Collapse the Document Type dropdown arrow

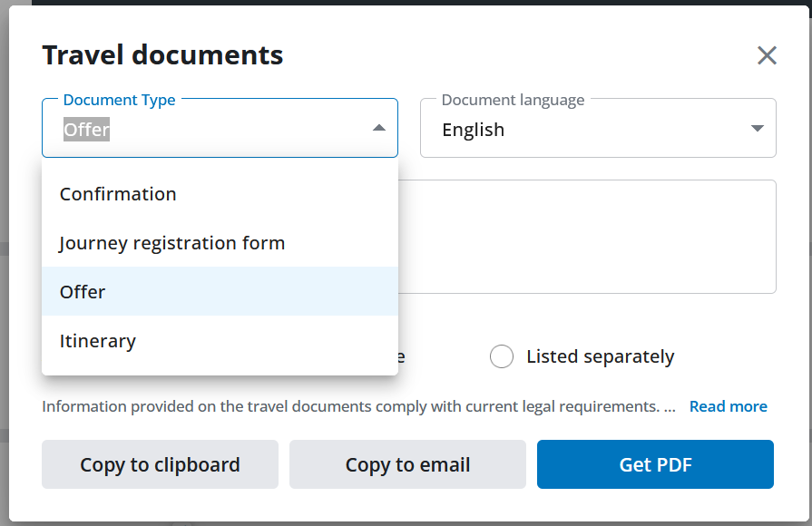click(379, 129)
